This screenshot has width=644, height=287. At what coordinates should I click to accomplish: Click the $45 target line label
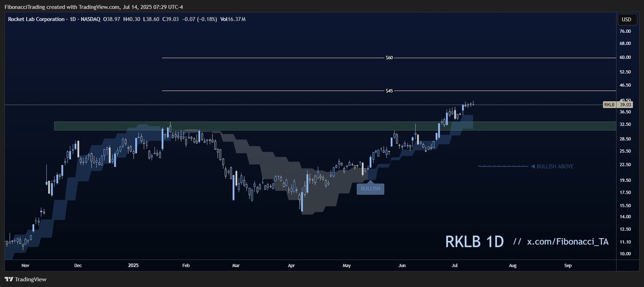point(390,91)
